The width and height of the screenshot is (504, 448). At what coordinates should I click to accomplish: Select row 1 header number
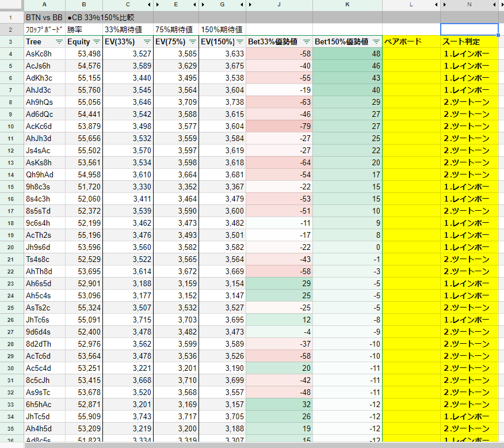click(x=10, y=18)
